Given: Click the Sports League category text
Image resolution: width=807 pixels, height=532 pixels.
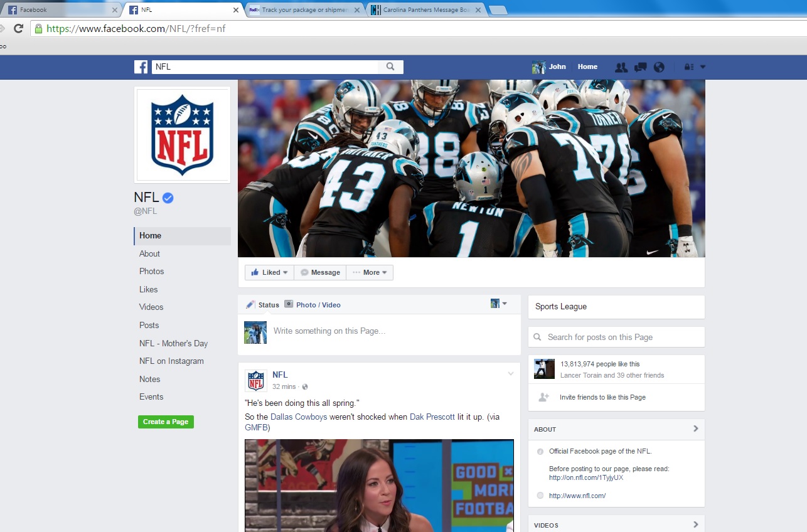Looking at the screenshot, I should click(561, 307).
